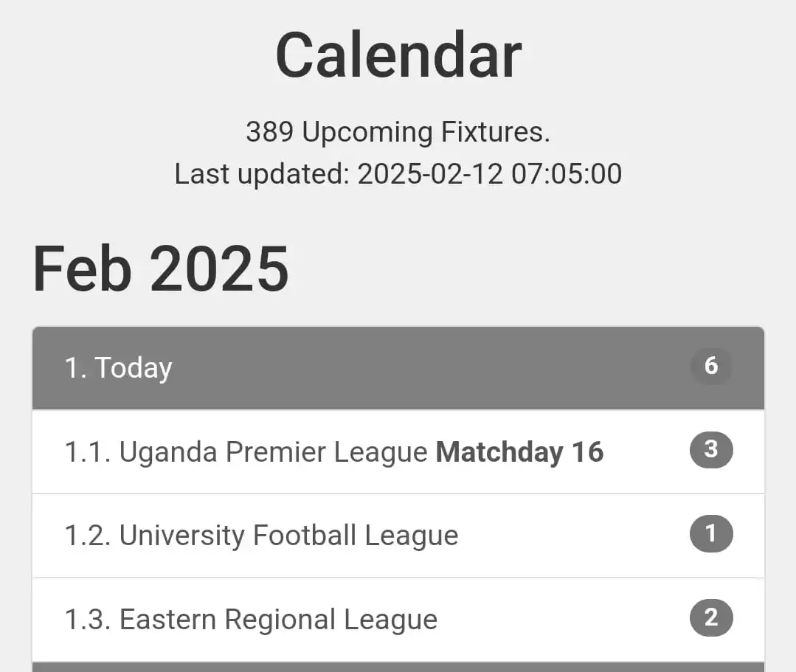796x672 pixels.
Task: Select 'Matchday 16' bold text in row 1.1
Action: [519, 451]
